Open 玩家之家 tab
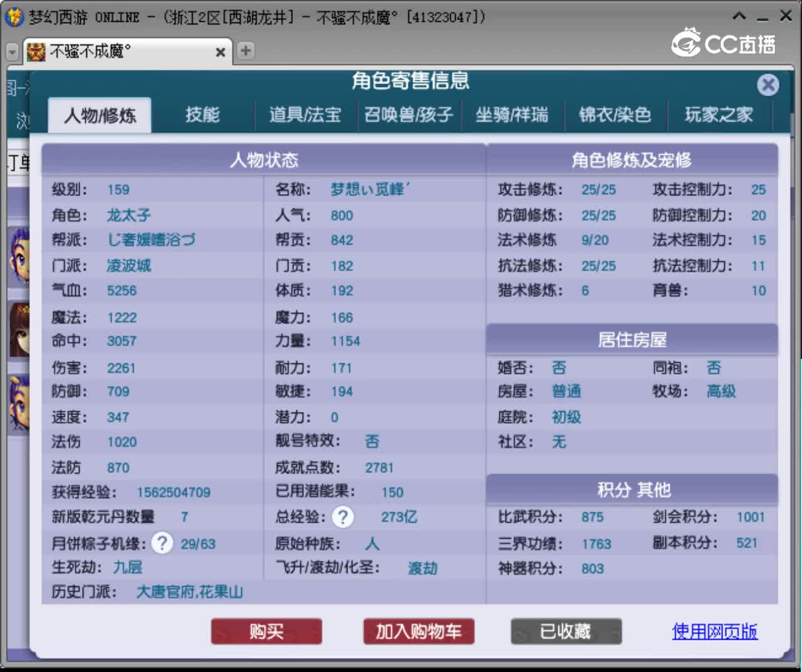802x672 pixels. [719, 115]
